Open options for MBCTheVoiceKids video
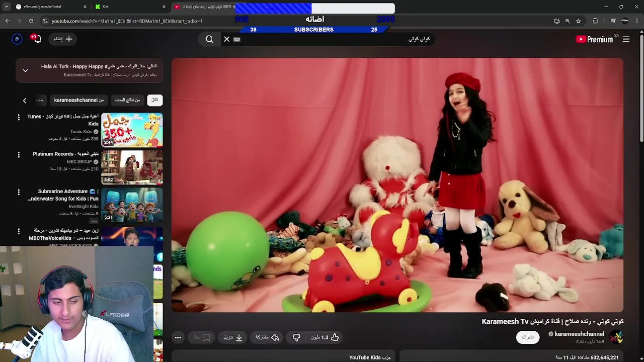 click(19, 231)
